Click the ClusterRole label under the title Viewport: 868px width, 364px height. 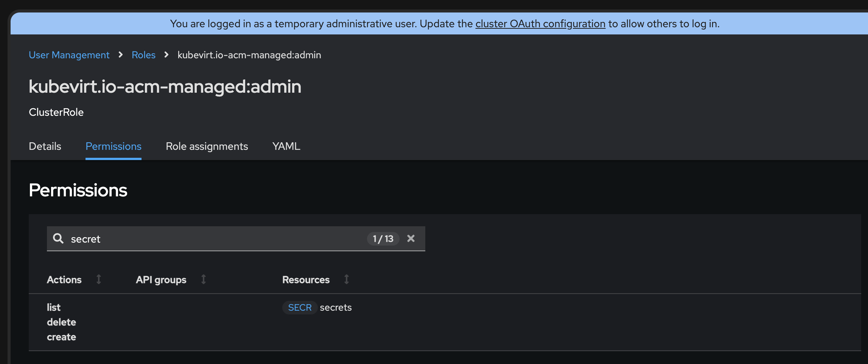(x=56, y=112)
